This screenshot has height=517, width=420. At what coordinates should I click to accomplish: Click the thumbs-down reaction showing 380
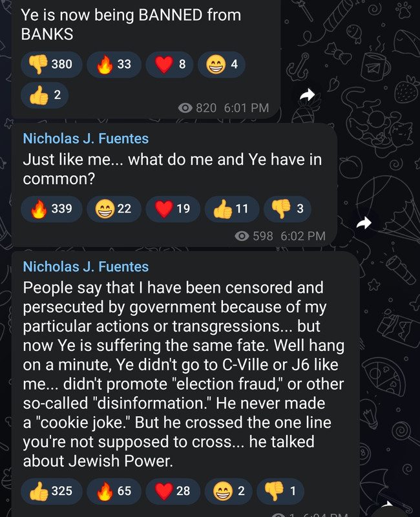coord(51,65)
